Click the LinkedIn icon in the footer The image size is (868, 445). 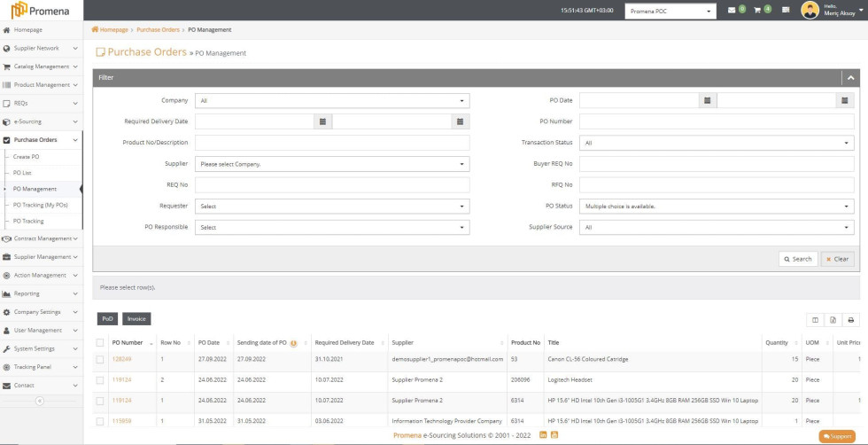click(x=543, y=434)
